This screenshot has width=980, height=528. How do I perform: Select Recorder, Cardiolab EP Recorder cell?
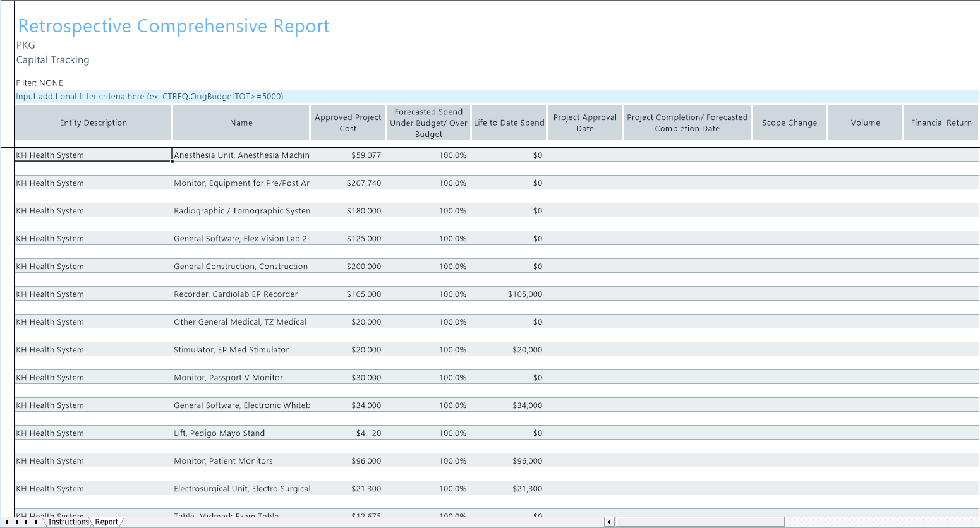[x=236, y=294]
